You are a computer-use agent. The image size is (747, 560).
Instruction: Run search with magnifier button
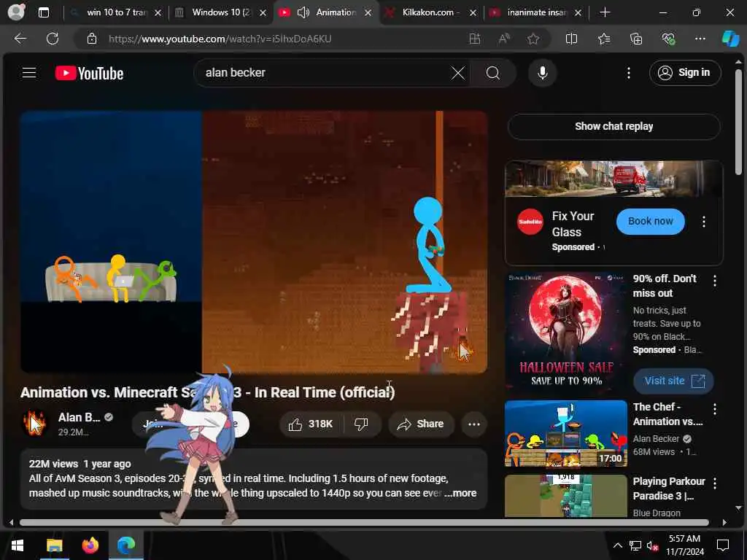pyautogui.click(x=493, y=73)
